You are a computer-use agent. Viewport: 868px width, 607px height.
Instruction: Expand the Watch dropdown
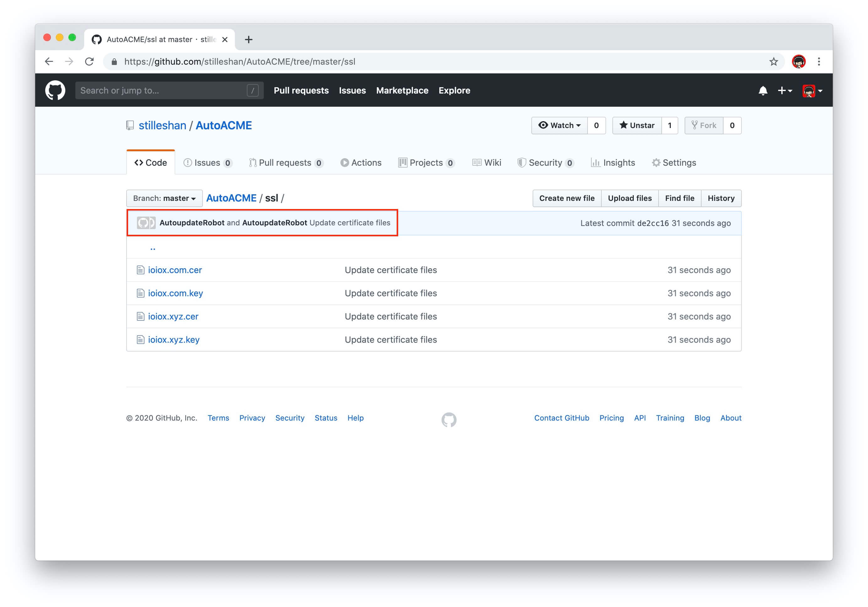tap(560, 126)
